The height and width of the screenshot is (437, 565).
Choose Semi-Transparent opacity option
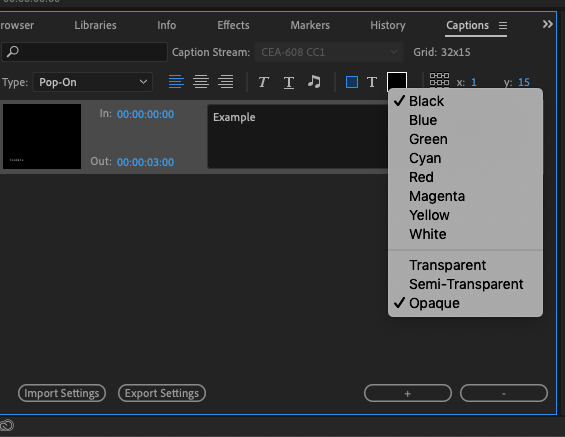click(466, 284)
